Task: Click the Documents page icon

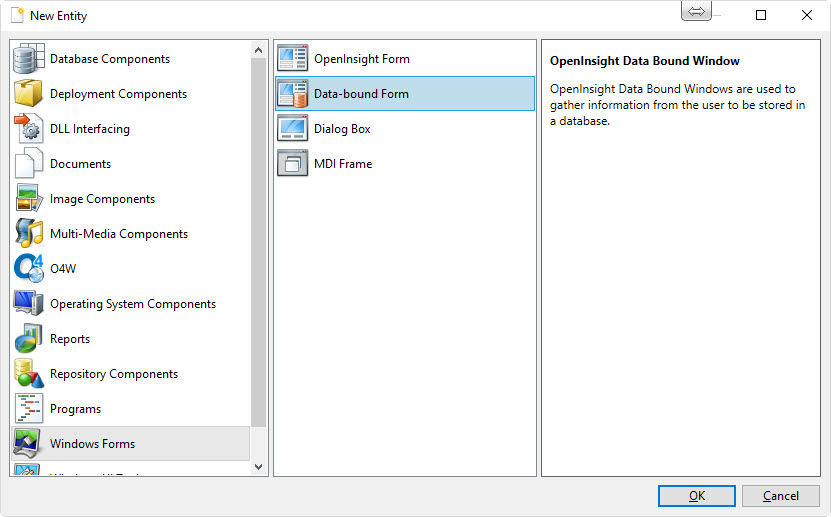Action: [29, 164]
